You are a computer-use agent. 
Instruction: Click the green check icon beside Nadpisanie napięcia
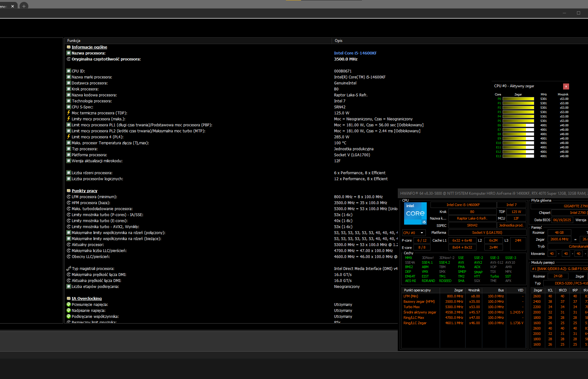68,310
